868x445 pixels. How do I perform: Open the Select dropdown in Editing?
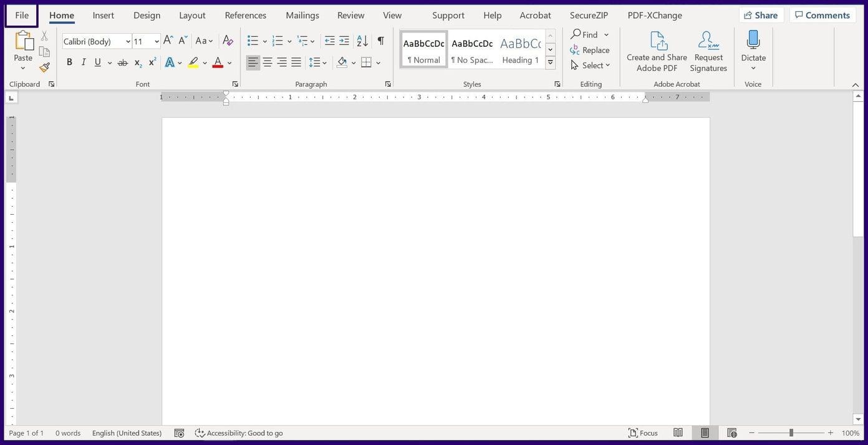[x=591, y=66]
